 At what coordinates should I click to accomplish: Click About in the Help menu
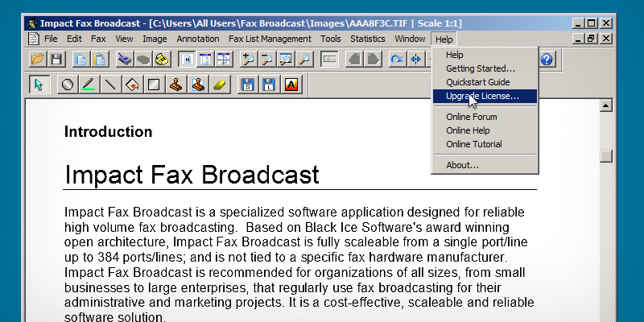(x=463, y=165)
